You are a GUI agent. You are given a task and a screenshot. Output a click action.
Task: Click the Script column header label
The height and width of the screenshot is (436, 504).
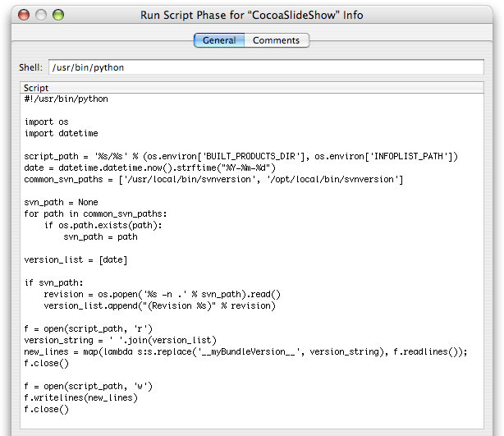point(36,88)
